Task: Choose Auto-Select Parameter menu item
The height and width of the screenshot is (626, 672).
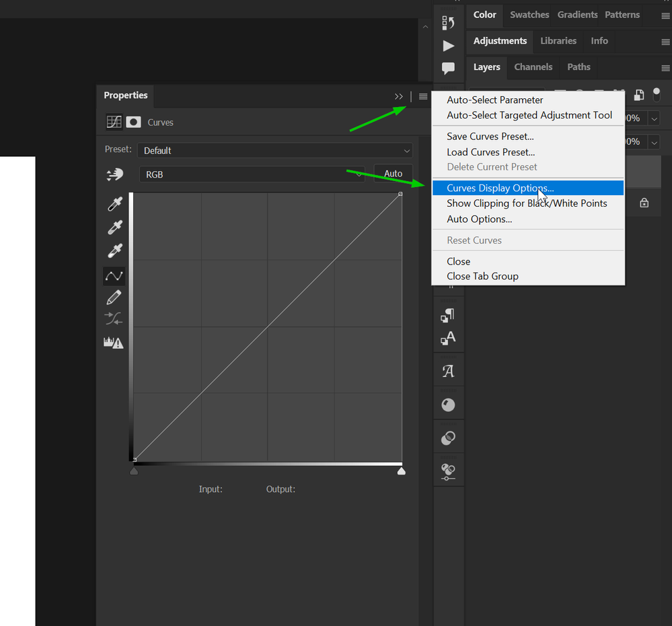Action: tap(494, 100)
